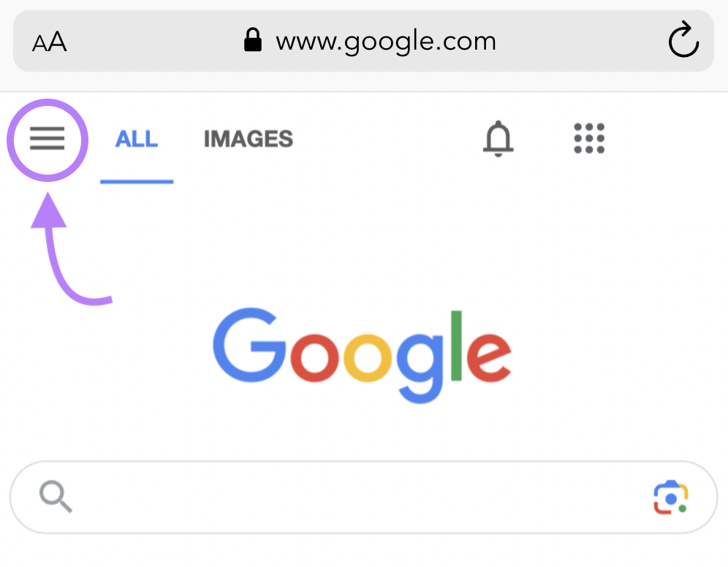The image size is (728, 567).
Task: Tap the Google search input field
Action: [x=329, y=498]
